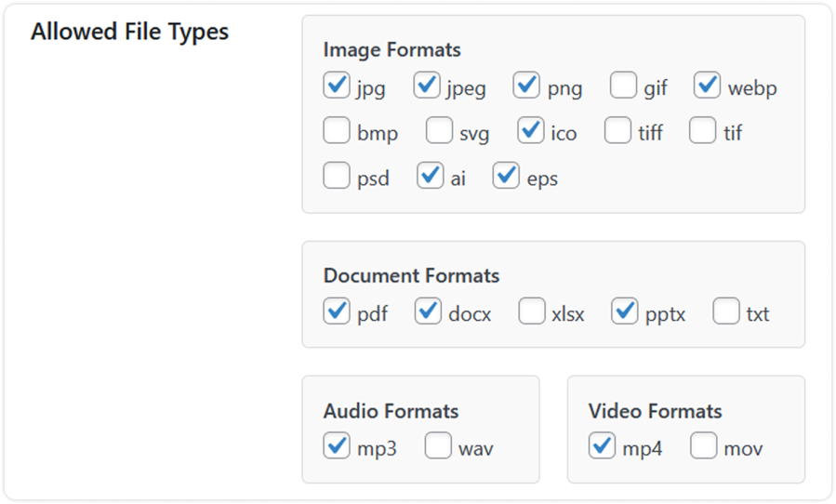Toggle off the webp checkbox
This screenshot has height=504, width=836.
click(707, 86)
